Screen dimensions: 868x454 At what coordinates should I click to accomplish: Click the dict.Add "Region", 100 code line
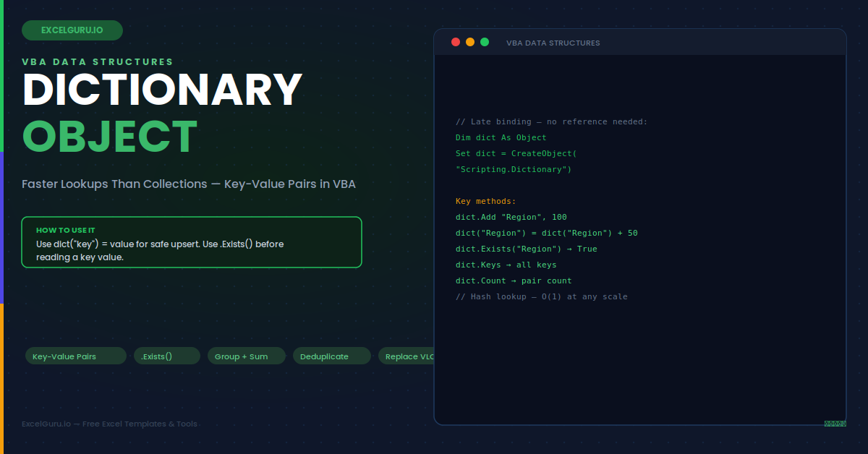pos(511,217)
